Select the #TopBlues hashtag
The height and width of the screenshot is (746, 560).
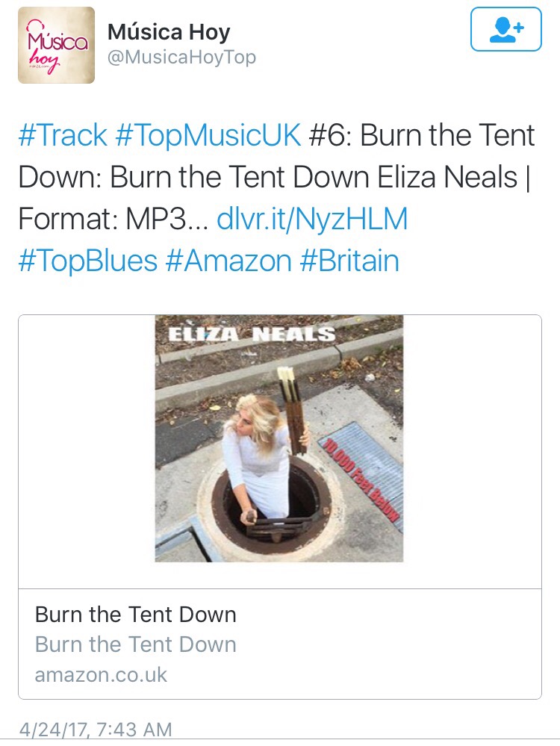[x=88, y=261]
